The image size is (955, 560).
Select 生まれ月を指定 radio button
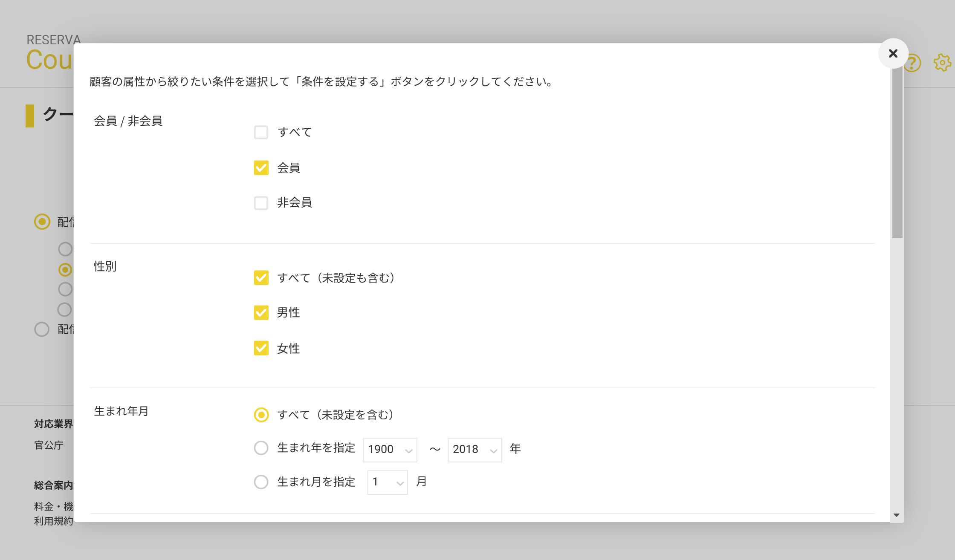[261, 482]
